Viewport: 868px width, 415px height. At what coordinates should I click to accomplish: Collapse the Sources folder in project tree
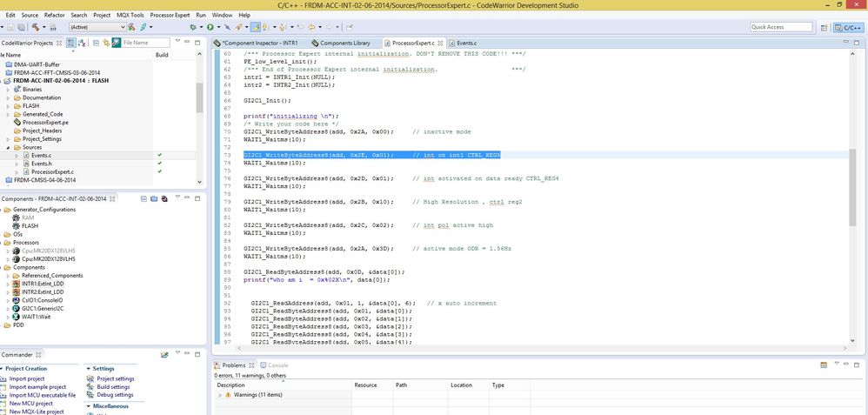[x=8, y=147]
